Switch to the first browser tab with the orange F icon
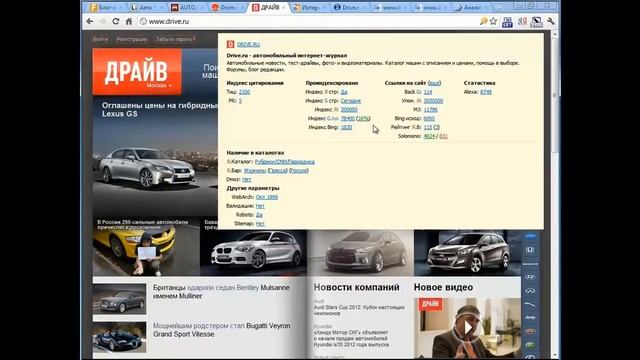The image size is (640, 360). (105, 7)
